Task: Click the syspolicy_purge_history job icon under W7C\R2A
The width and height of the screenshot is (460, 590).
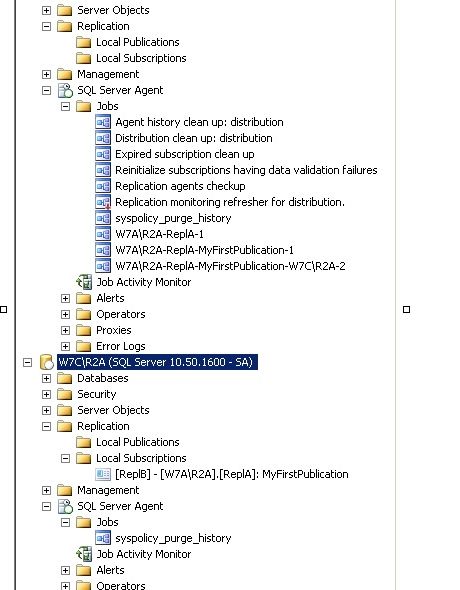Action: (x=103, y=538)
